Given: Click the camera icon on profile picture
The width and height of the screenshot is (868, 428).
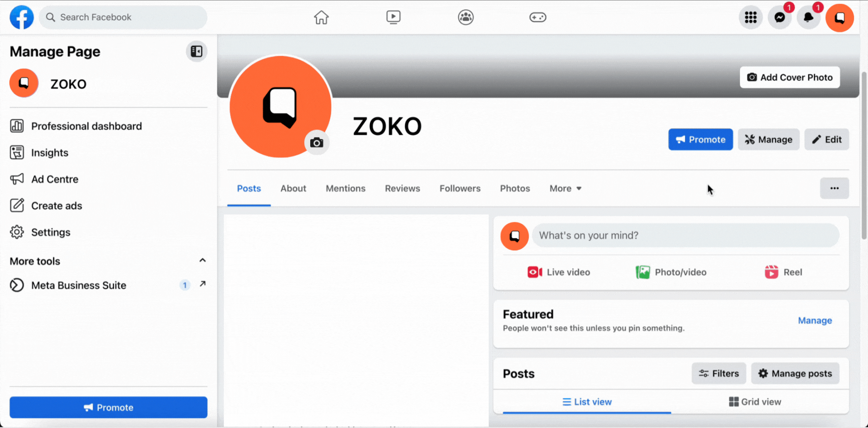Looking at the screenshot, I should click(x=317, y=143).
